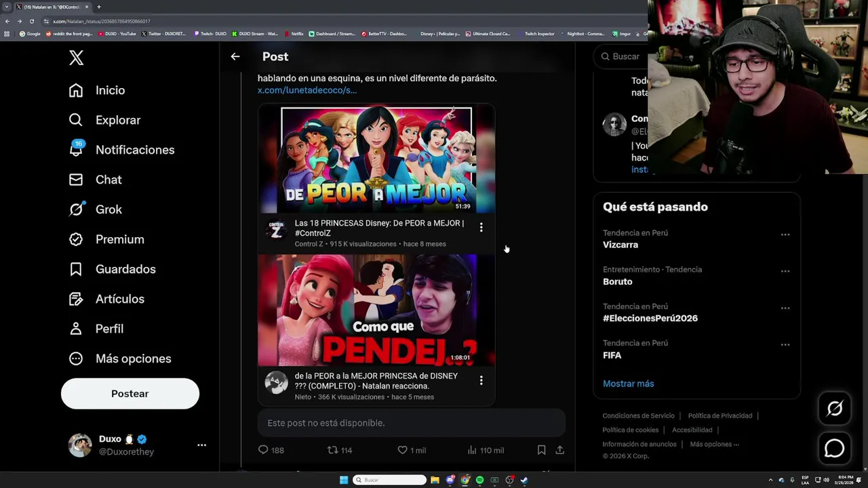
Task: Open Spotify from the taskbar
Action: coord(479,480)
